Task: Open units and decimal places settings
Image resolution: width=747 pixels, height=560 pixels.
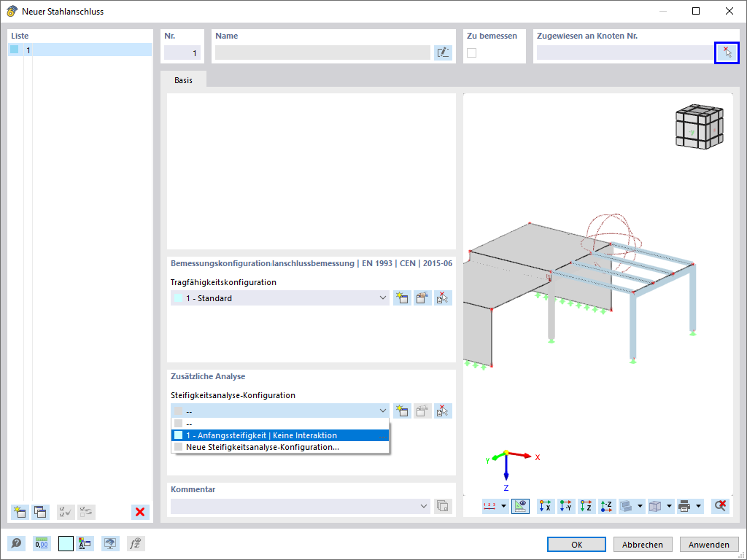Action: pos(42,543)
